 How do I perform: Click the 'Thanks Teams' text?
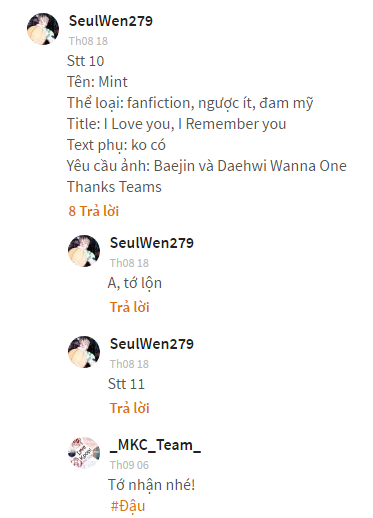[x=114, y=187]
